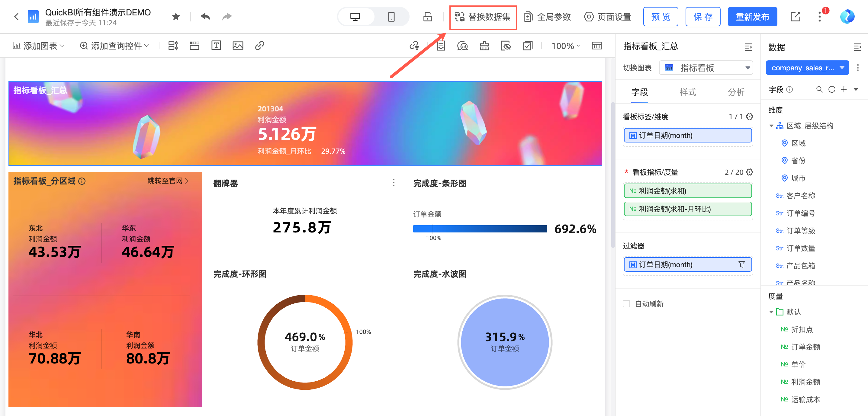Screen dimensions: 868x416
Task: Follow the 跳转至官网 link
Action: [167, 181]
